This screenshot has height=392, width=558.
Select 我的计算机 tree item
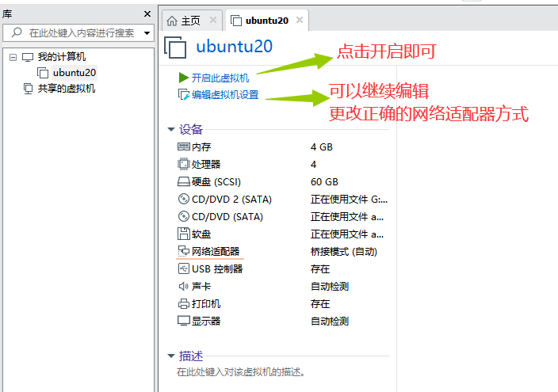62,57
